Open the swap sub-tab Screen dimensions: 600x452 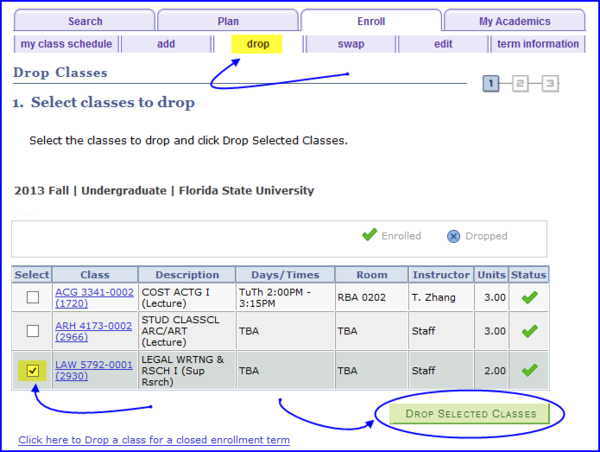pos(350,44)
